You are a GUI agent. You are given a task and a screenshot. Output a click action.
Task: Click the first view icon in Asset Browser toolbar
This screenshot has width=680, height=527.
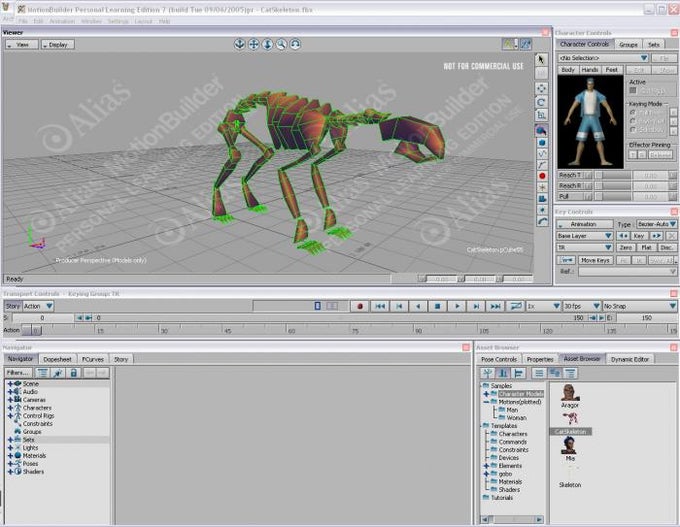[x=488, y=373]
